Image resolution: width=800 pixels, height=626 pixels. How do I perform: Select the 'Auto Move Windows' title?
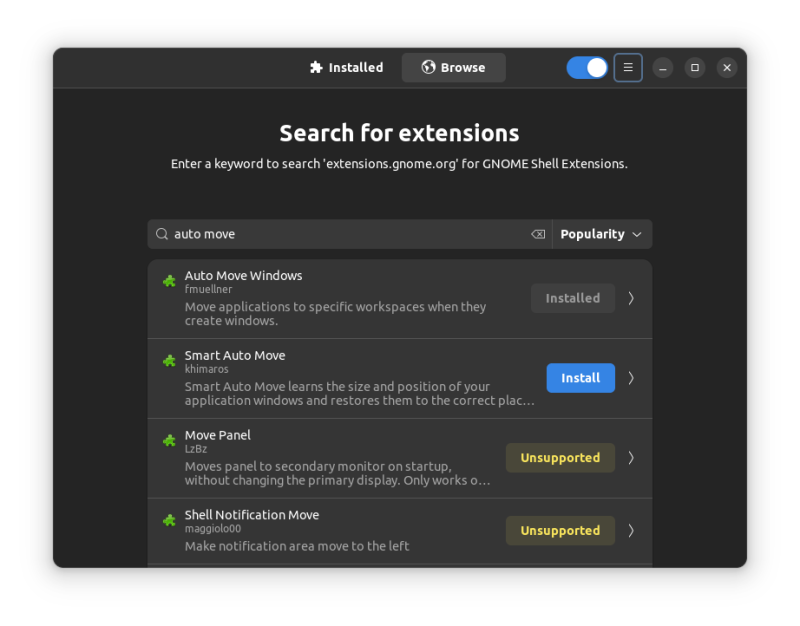(243, 276)
